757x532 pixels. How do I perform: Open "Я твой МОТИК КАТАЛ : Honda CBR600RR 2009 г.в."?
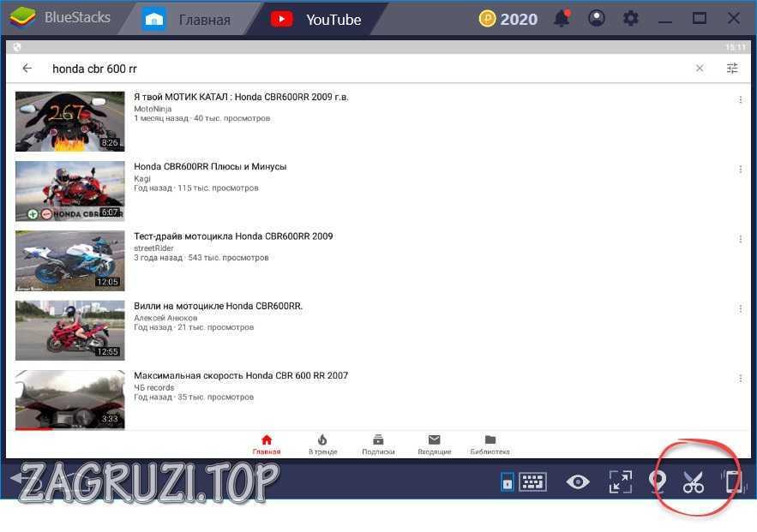point(241,97)
